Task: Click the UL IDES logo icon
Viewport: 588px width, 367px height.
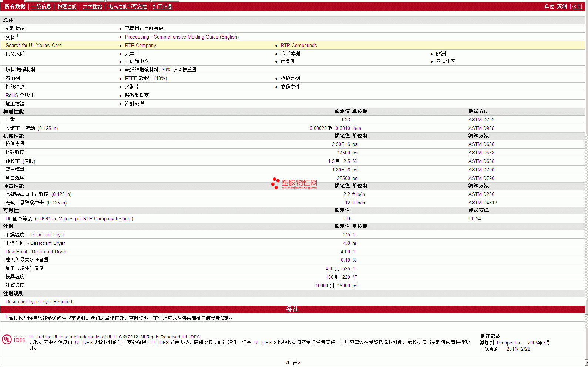Action: (14, 340)
